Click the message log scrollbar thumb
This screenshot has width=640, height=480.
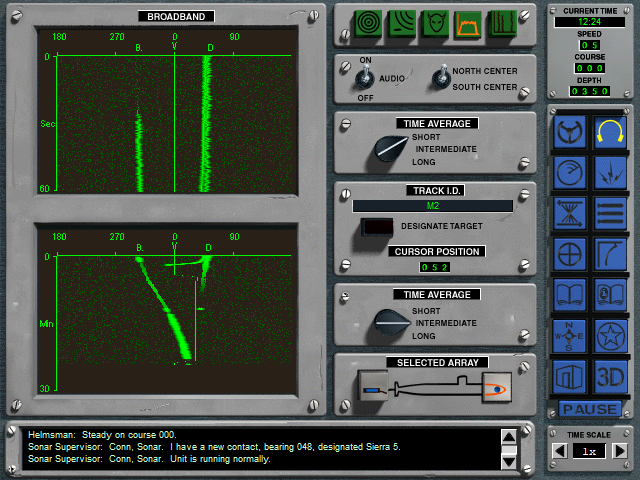point(509,450)
